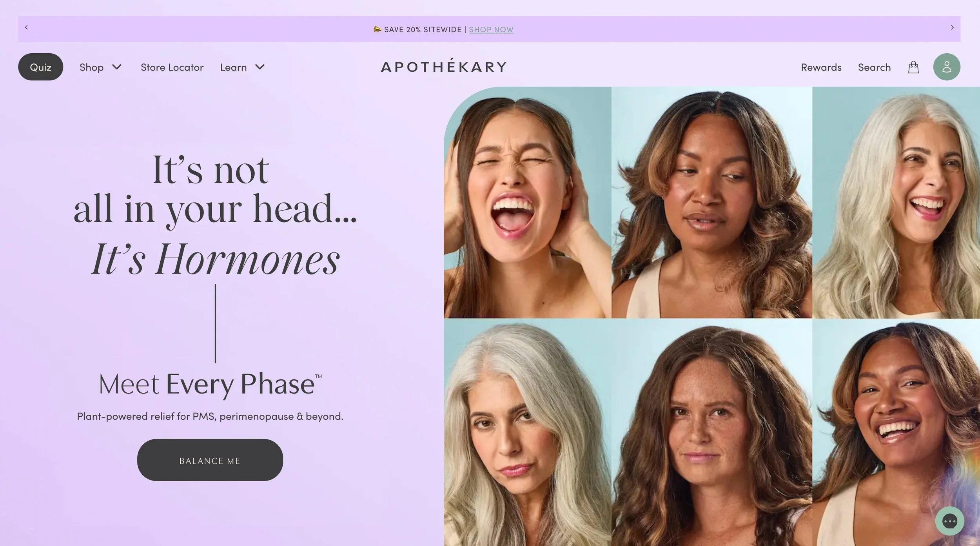
Task: Go to Store Locator
Action: [172, 67]
